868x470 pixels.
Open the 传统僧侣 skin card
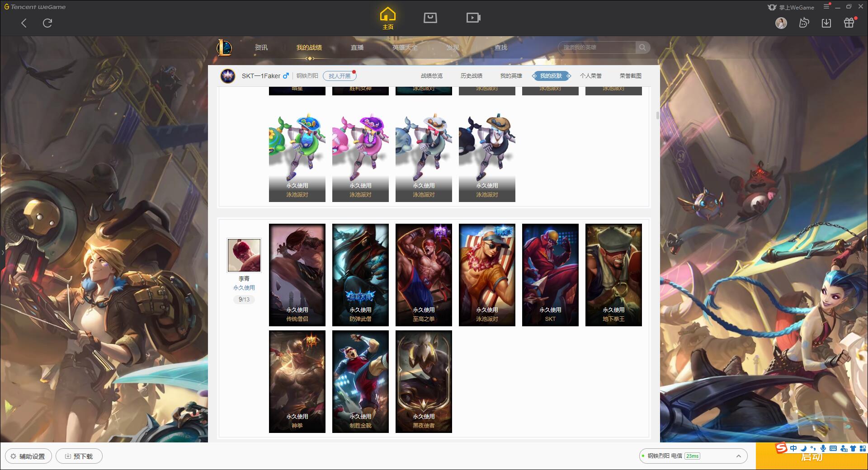click(x=297, y=275)
